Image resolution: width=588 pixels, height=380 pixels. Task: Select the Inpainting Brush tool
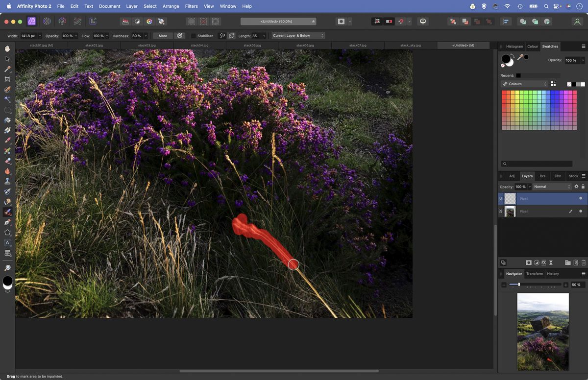point(8,212)
